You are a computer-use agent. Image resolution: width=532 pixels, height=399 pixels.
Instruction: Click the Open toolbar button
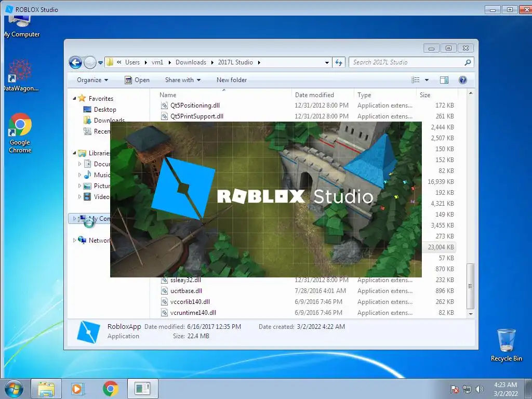(137, 80)
